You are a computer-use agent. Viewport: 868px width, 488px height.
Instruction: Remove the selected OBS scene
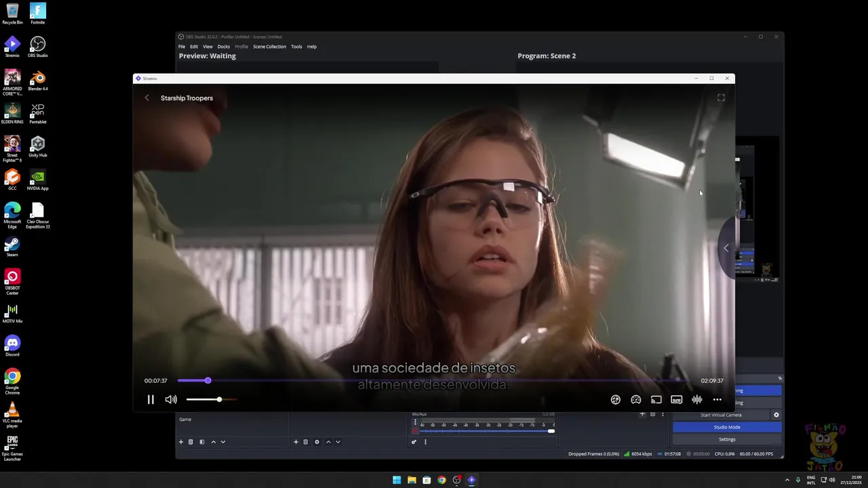[191, 442]
